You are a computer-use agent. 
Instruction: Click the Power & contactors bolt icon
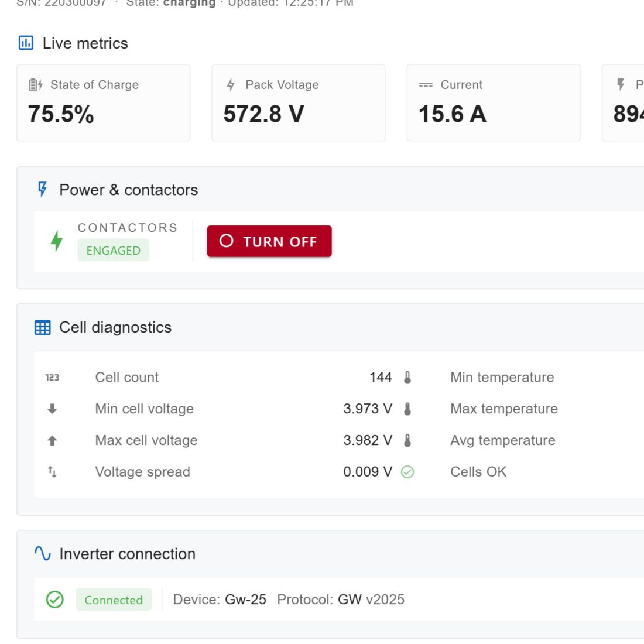pyautogui.click(x=42, y=189)
